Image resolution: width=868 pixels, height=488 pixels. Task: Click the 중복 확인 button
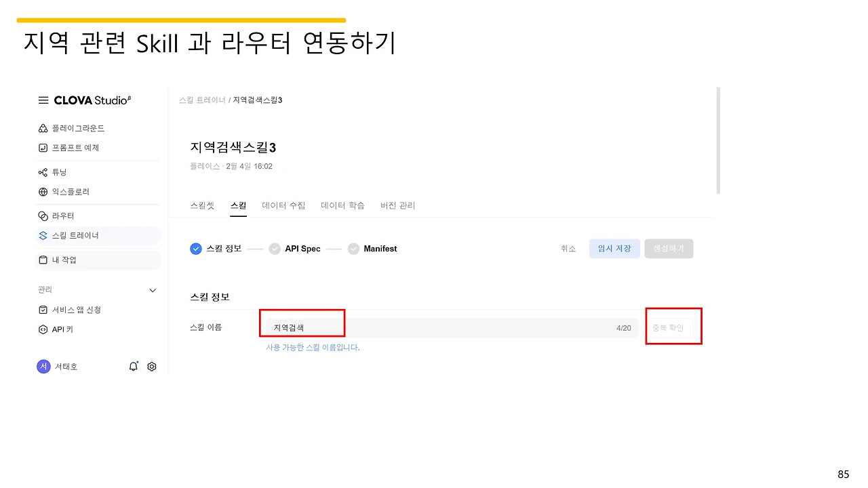(x=673, y=326)
